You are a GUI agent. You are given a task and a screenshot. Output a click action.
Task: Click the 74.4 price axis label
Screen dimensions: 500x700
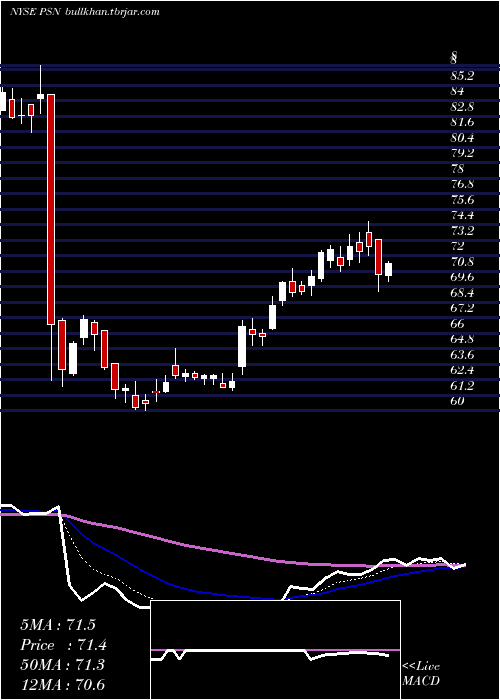[462, 216]
